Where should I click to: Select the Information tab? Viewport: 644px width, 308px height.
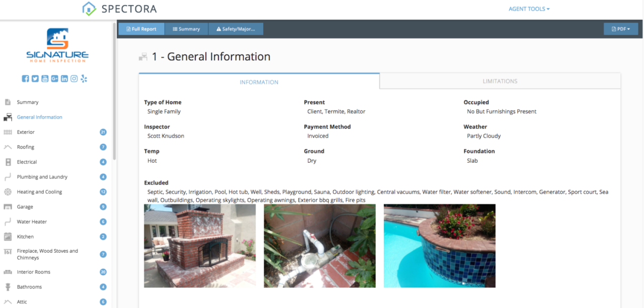tap(259, 82)
